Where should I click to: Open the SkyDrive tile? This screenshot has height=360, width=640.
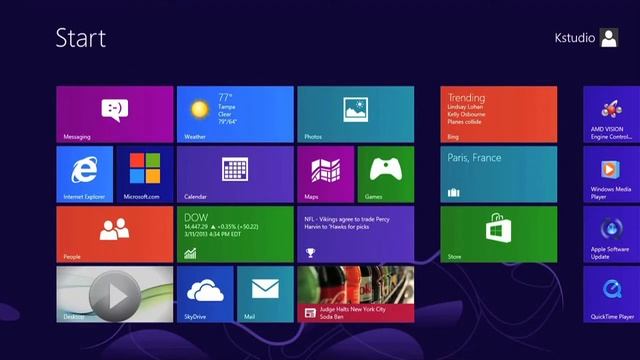tap(205, 294)
